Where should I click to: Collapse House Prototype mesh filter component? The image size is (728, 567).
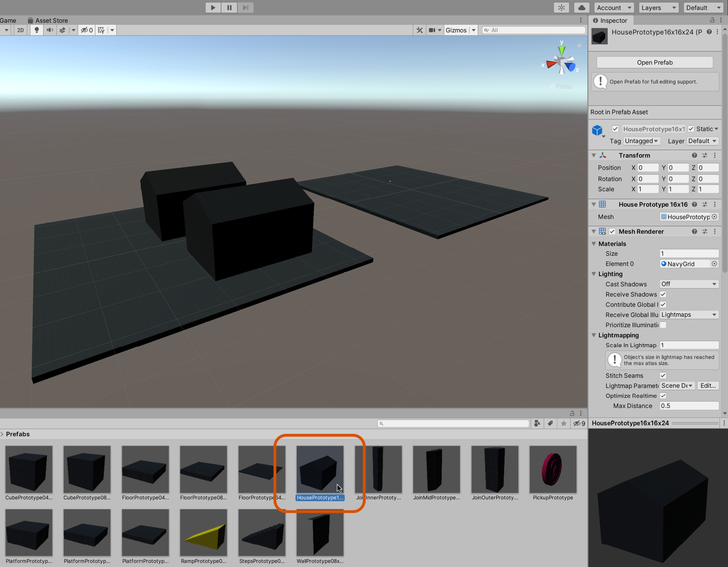(594, 204)
